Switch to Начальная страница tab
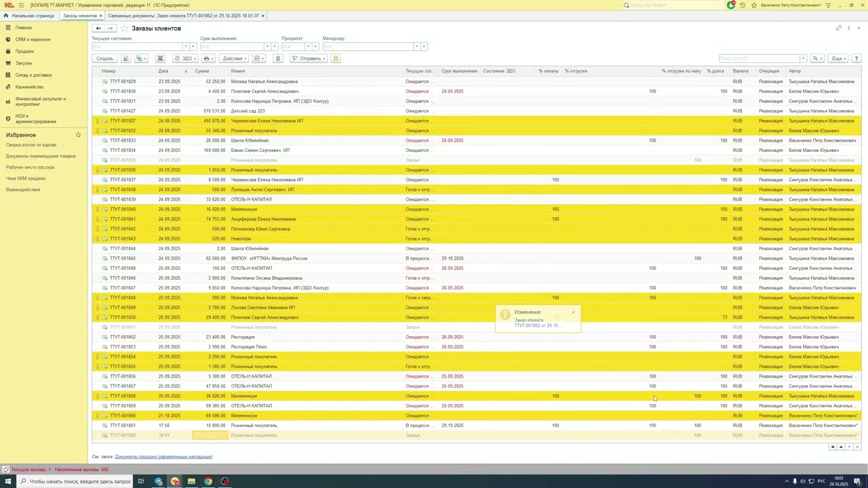 tap(28, 16)
